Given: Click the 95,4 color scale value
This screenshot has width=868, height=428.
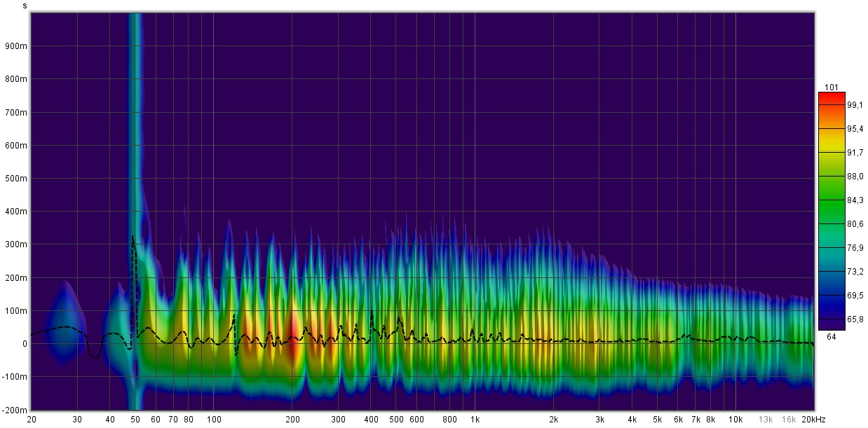Looking at the screenshot, I should (855, 127).
